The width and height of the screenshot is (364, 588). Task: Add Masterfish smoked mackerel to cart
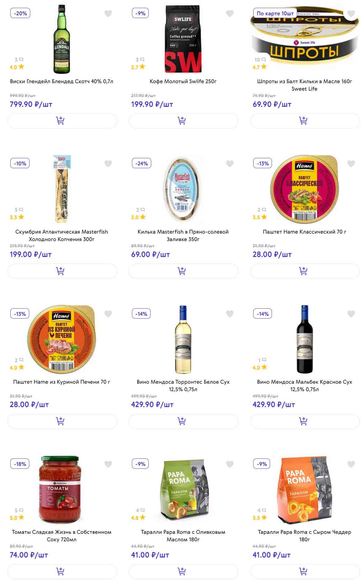(x=62, y=271)
